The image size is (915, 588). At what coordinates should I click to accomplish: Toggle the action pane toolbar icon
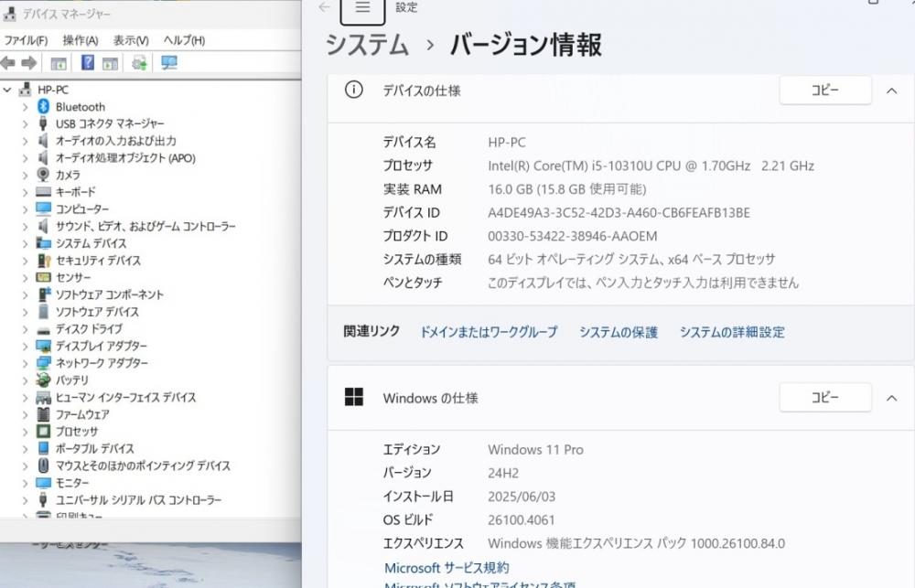click(110, 63)
